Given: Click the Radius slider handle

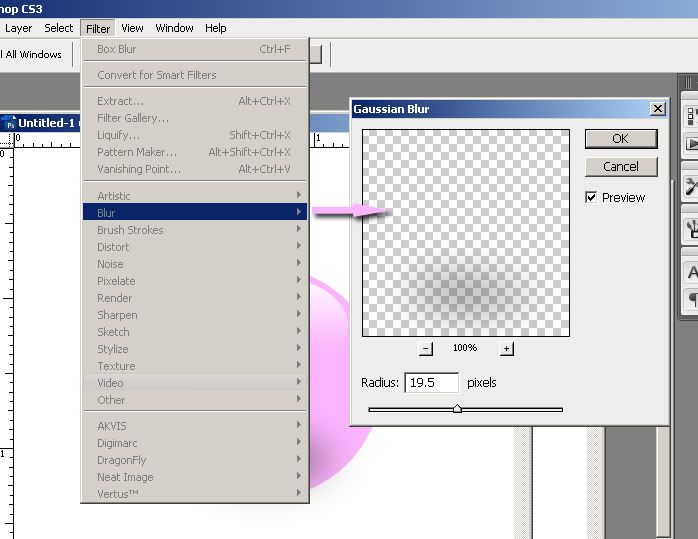Looking at the screenshot, I should click(x=457, y=409).
